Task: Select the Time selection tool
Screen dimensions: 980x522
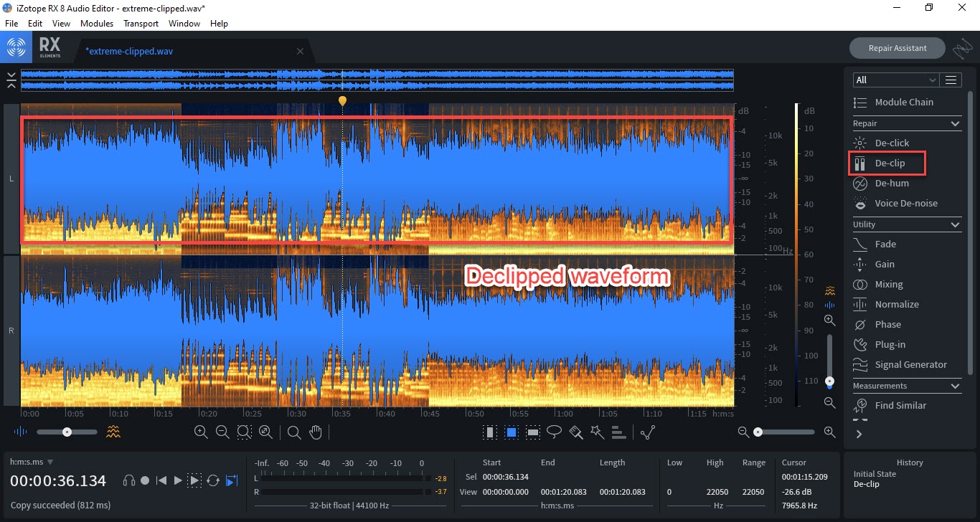Action: pos(490,432)
